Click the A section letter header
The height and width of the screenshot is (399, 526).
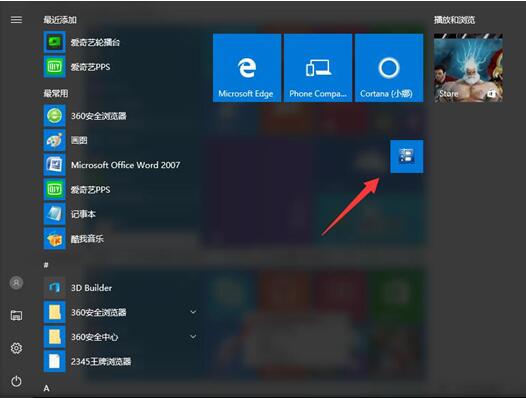point(46,388)
